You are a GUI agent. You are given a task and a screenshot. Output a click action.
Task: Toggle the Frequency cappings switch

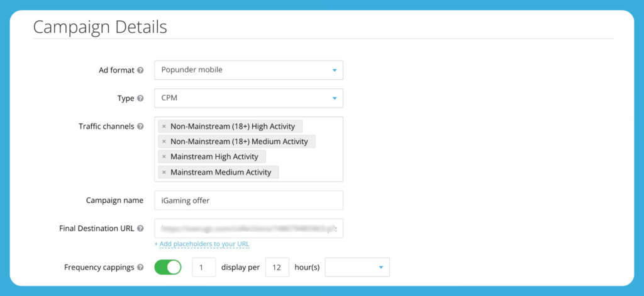coord(167,267)
